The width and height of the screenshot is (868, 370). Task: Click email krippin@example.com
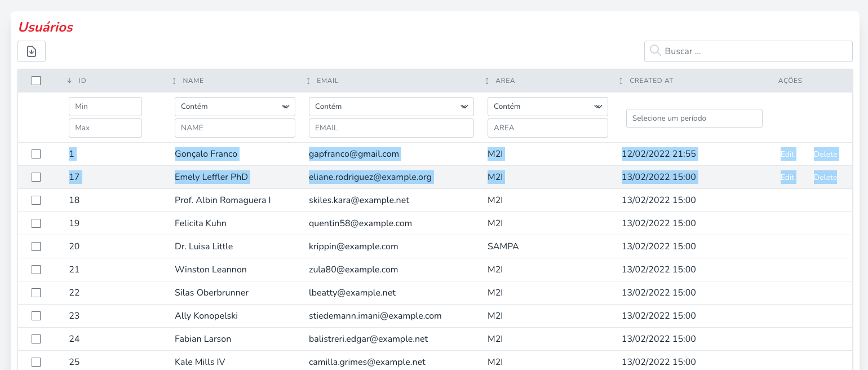(353, 246)
